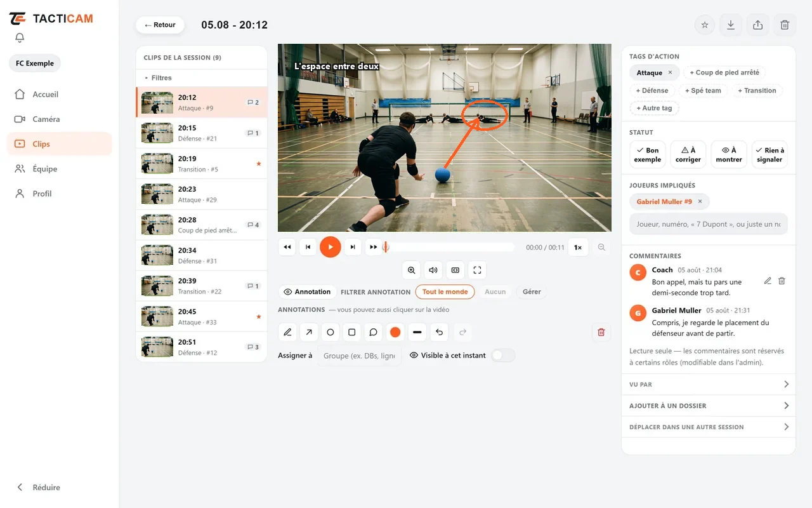Mute the video sound
812x508 pixels.
pyautogui.click(x=433, y=270)
